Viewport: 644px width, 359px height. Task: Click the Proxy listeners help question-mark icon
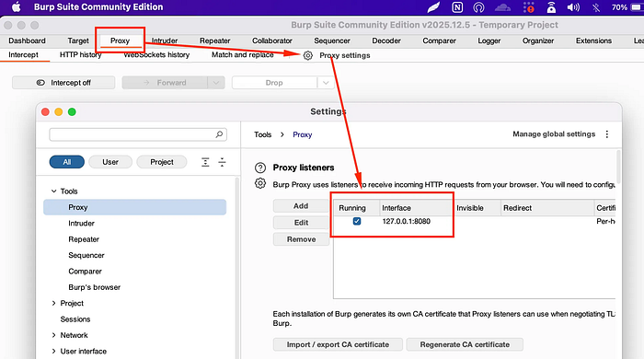click(260, 168)
